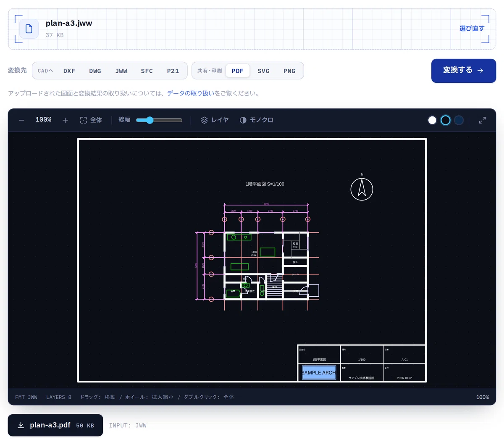The image size is (504, 440).
Task: Zoom in with the plus icon
Action: click(x=65, y=120)
